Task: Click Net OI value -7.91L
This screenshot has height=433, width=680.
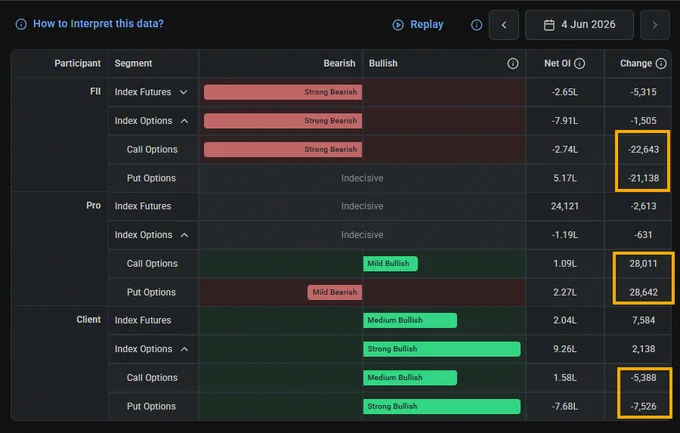Action: [565, 121]
